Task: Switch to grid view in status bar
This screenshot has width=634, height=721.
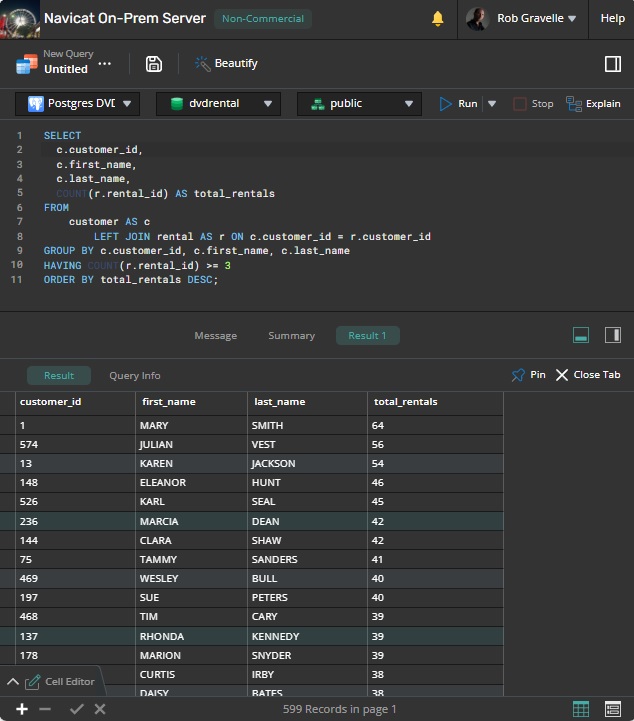Action: [581, 709]
